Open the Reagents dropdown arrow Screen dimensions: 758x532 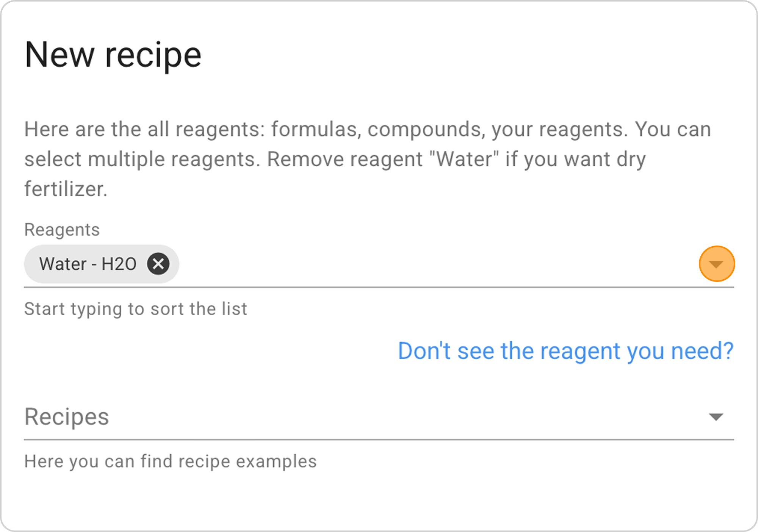716,264
